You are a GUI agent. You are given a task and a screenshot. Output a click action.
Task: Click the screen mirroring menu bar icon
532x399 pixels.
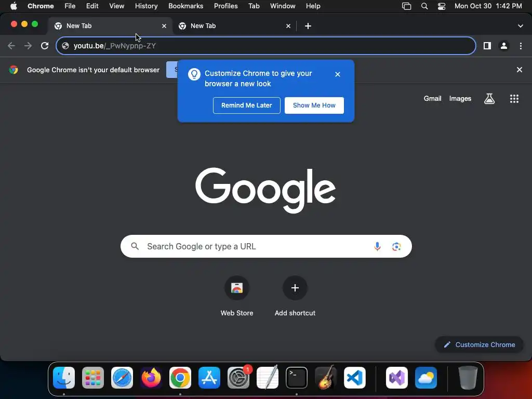click(x=406, y=6)
